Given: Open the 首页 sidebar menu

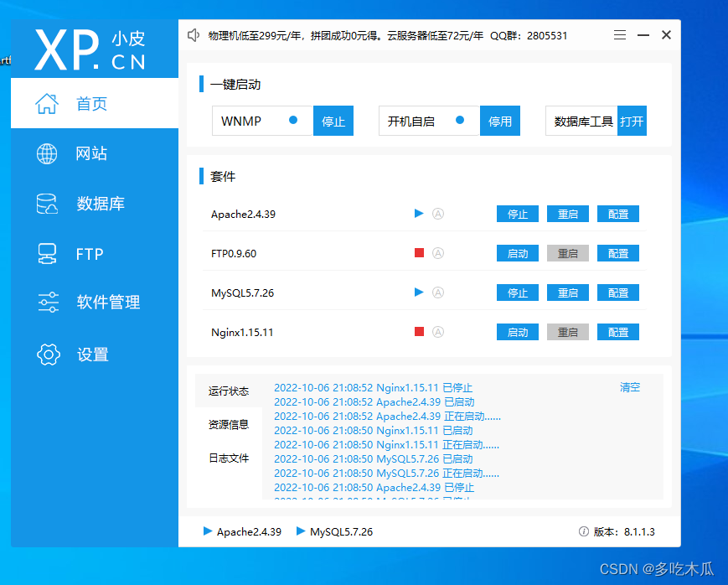Looking at the screenshot, I should [x=95, y=103].
